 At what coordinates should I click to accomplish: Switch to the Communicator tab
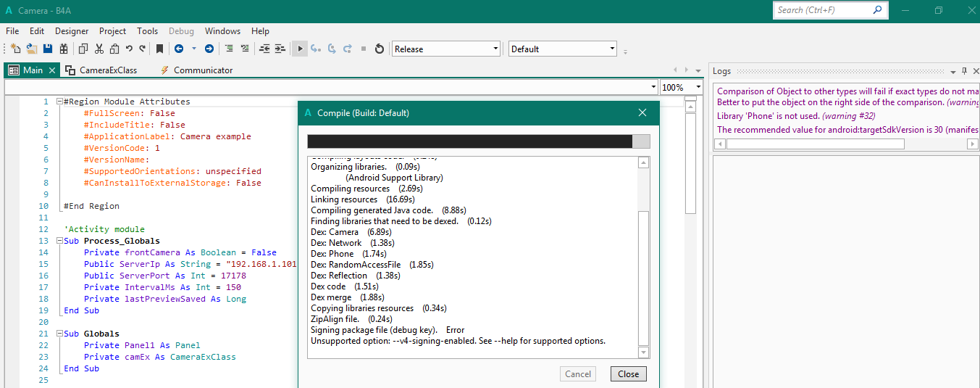(196, 70)
